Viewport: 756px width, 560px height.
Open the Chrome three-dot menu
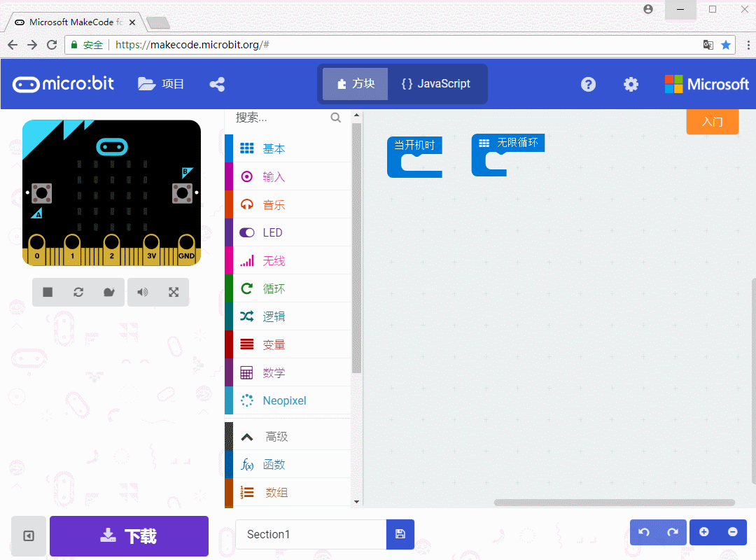pos(748,45)
